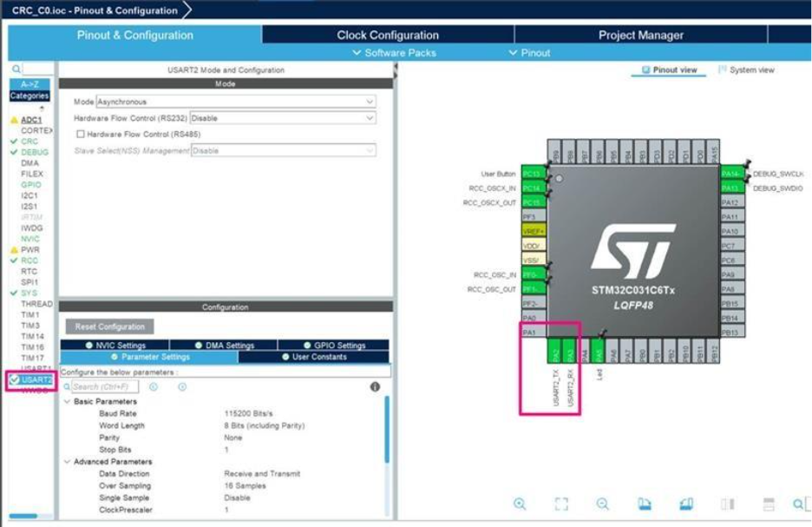
Task: Select SPI1 in peripheral list
Action: click(x=29, y=282)
